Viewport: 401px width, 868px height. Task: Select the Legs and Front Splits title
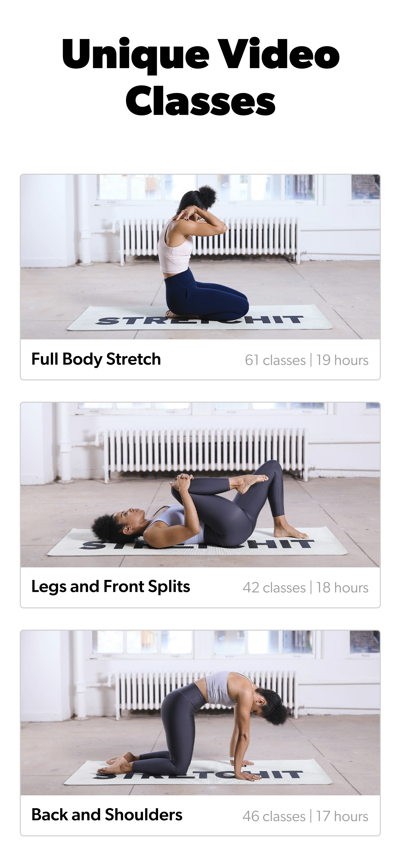(111, 587)
